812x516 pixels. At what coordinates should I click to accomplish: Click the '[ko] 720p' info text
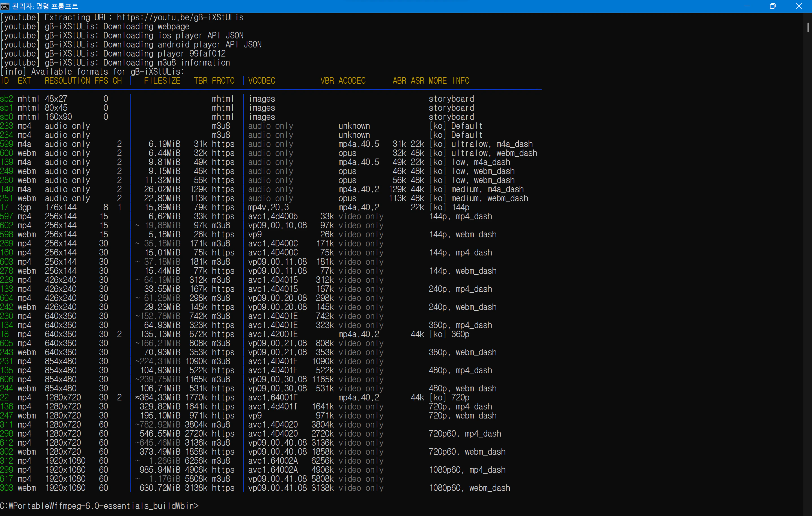(x=449, y=398)
